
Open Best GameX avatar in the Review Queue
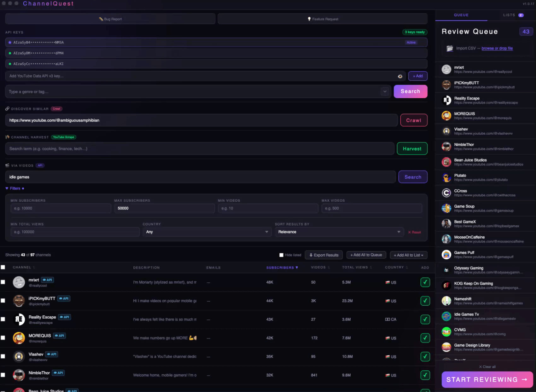(x=446, y=224)
